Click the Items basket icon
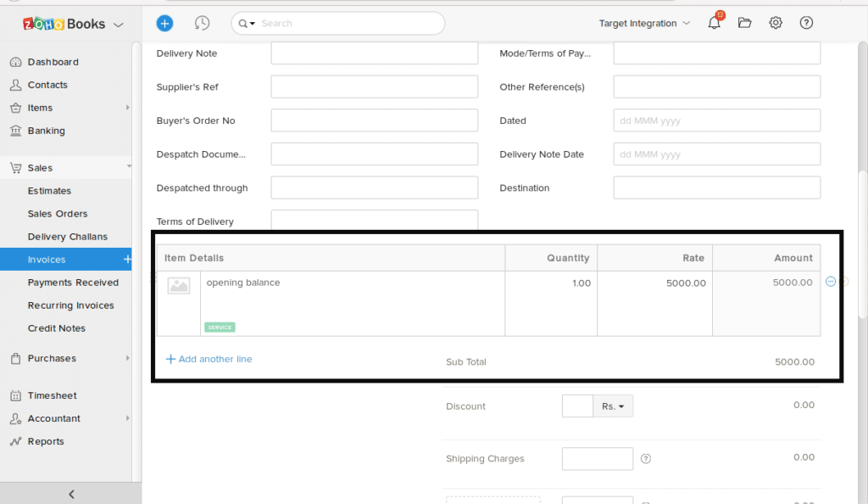The height and width of the screenshot is (504, 868). (x=15, y=108)
